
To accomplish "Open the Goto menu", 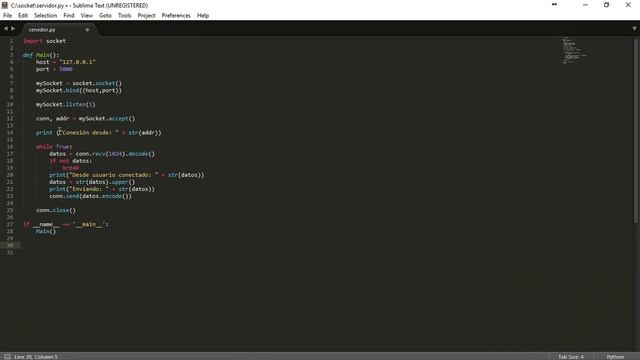I will [105, 16].
